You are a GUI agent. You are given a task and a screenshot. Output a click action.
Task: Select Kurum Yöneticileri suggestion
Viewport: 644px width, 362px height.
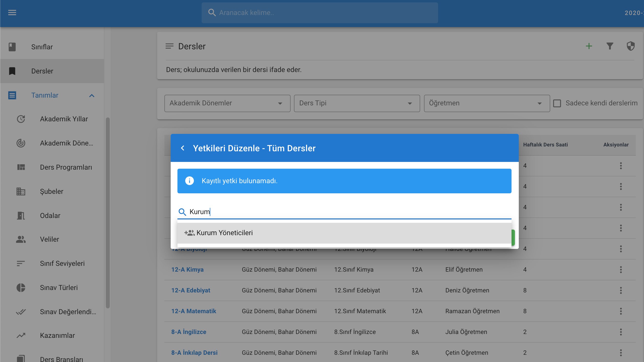(x=344, y=233)
